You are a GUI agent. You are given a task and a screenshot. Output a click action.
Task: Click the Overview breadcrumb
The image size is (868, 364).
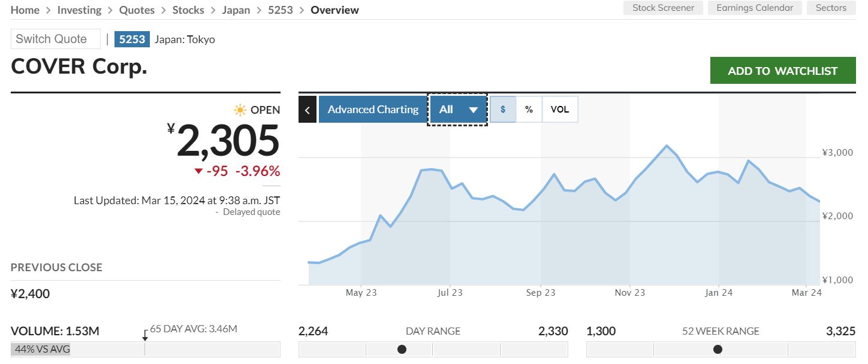pos(334,10)
